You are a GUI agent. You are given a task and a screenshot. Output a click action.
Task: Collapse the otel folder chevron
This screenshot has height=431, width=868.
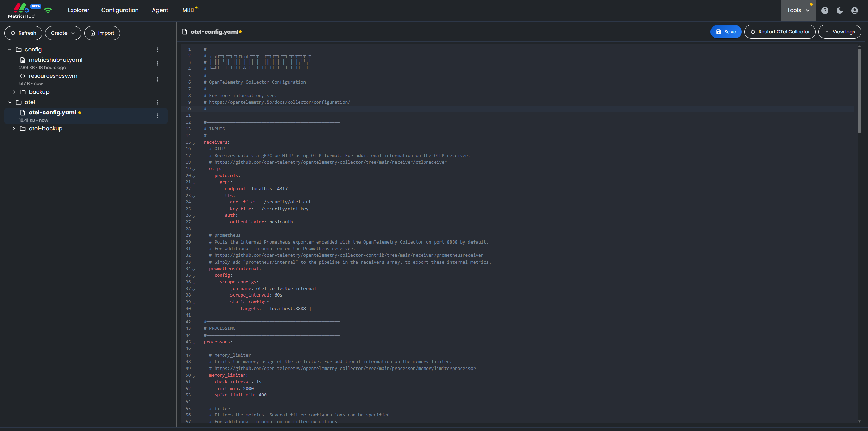10,102
